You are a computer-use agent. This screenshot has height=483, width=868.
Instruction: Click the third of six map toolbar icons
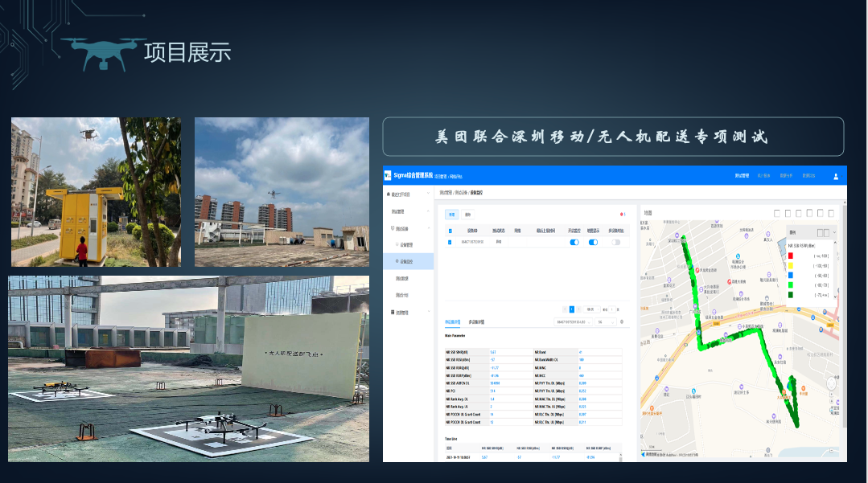(x=798, y=213)
